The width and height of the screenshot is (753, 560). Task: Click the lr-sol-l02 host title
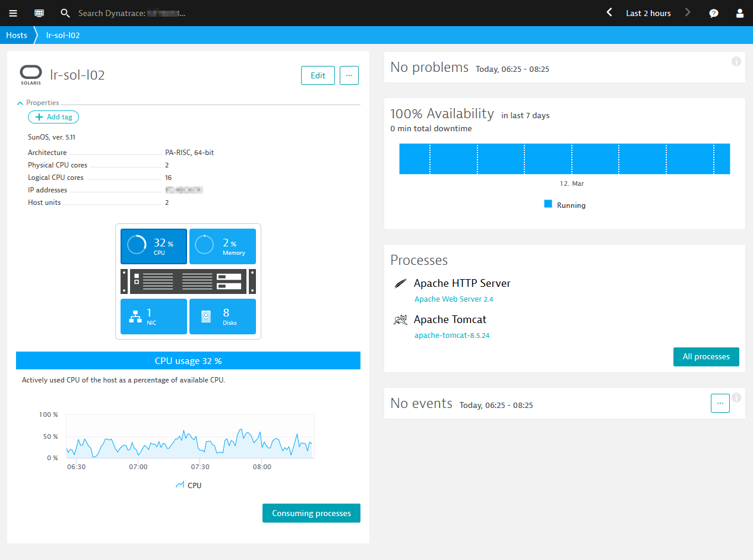[x=78, y=75]
